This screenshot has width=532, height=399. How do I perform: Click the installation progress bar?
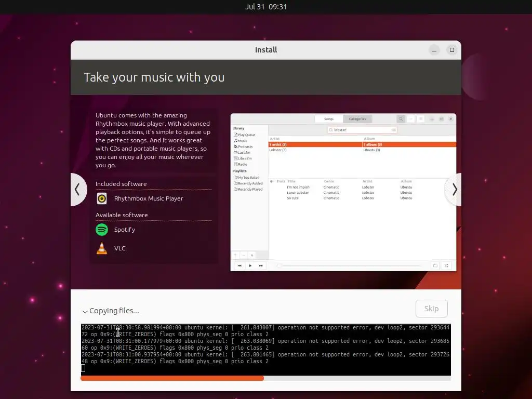[x=265, y=378]
